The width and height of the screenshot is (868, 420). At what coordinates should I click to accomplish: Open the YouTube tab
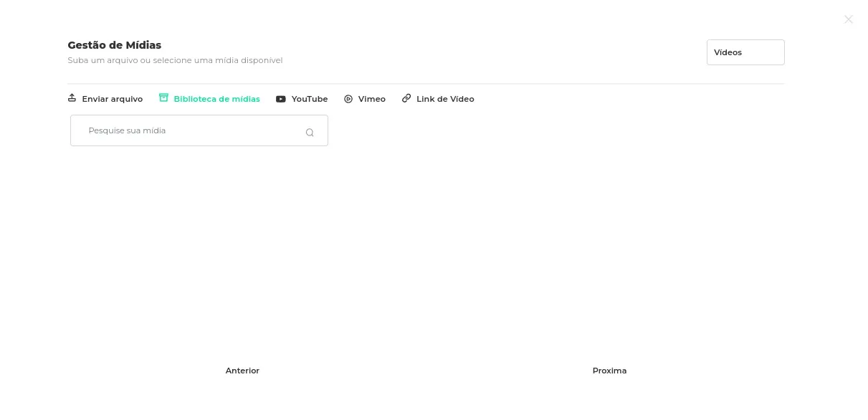pyautogui.click(x=302, y=99)
